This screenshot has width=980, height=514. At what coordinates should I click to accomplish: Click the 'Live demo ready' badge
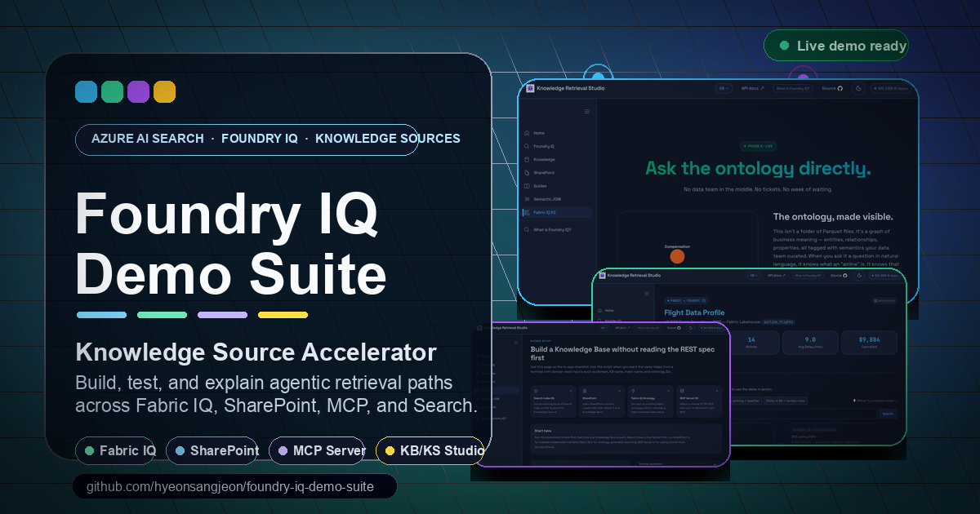(x=836, y=46)
